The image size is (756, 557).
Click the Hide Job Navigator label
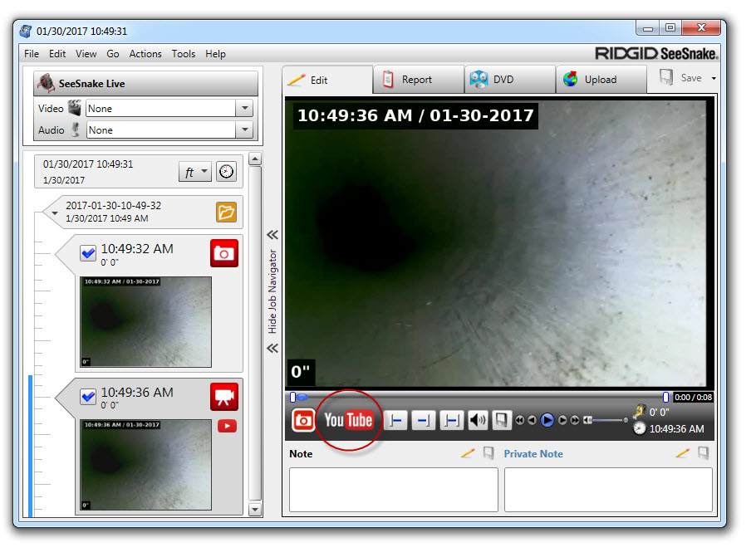point(272,291)
